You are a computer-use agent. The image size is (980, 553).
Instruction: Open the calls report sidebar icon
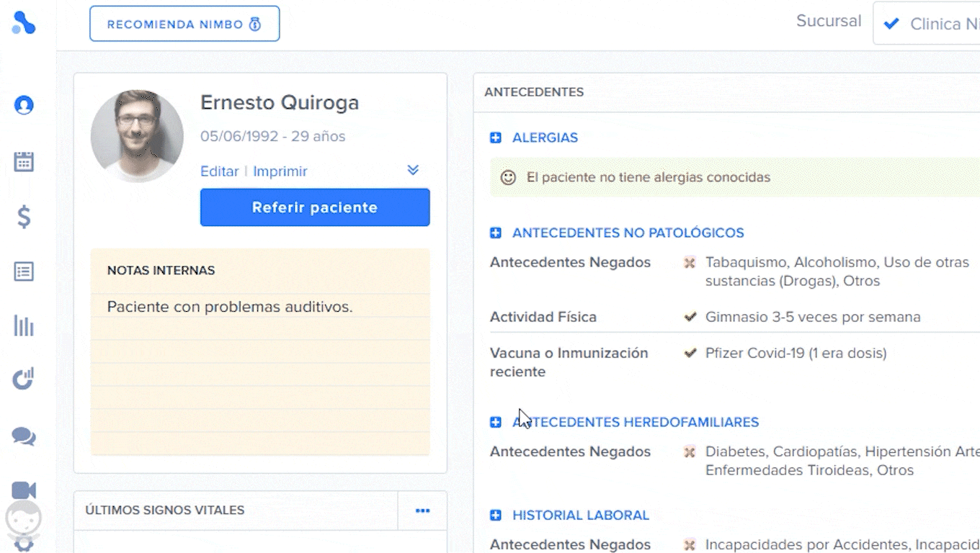tap(24, 377)
